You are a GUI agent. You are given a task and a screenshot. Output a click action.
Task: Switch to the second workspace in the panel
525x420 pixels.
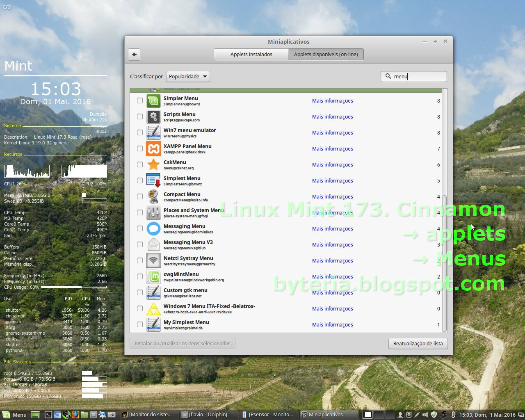tap(379, 415)
